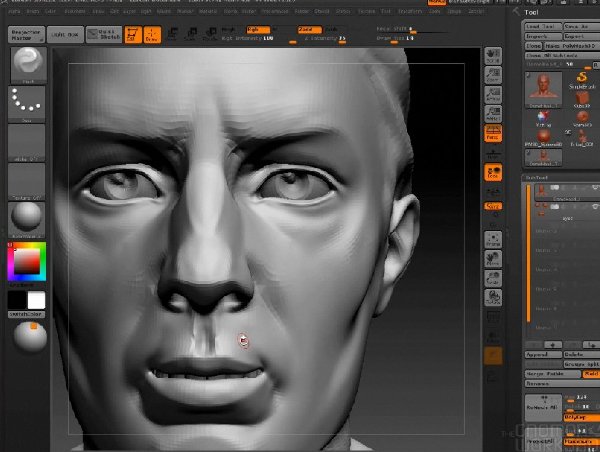Viewport: 600px width, 452px height.
Task: Click the L.Sym symmetry icon
Action: click(x=493, y=193)
